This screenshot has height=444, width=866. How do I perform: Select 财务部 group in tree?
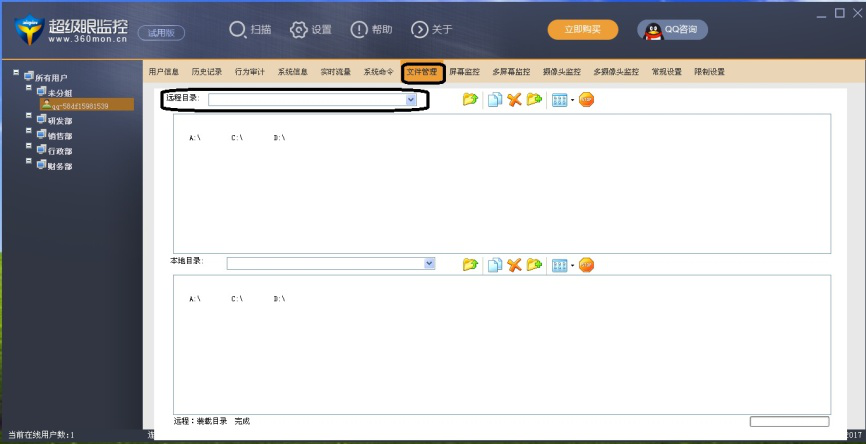click(60, 166)
